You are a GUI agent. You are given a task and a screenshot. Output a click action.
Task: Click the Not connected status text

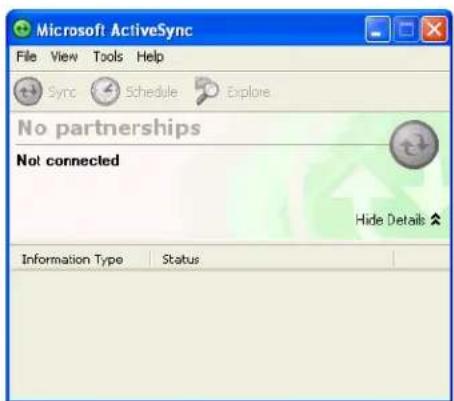point(68,161)
